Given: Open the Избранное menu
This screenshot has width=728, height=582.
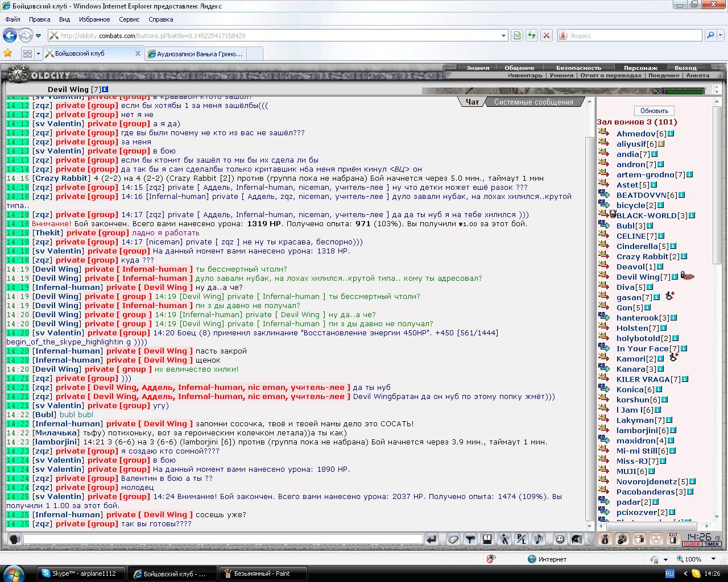Looking at the screenshot, I should click(94, 19).
